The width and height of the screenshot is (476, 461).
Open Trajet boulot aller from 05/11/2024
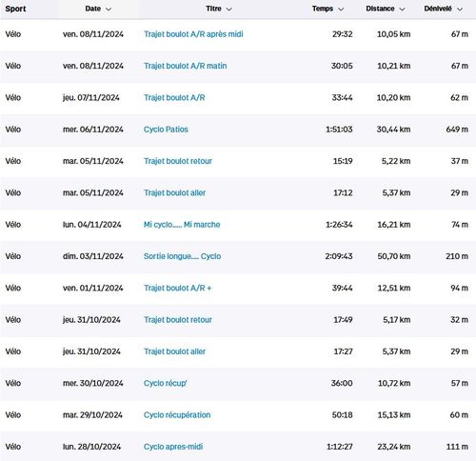point(174,192)
